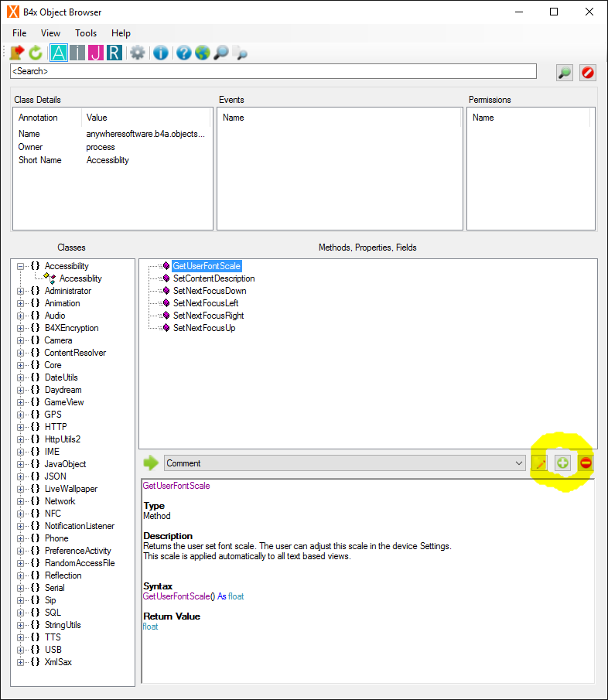The height and width of the screenshot is (700, 608).
Task: Click GetUserFontScale method diamond icon
Action: tap(166, 265)
